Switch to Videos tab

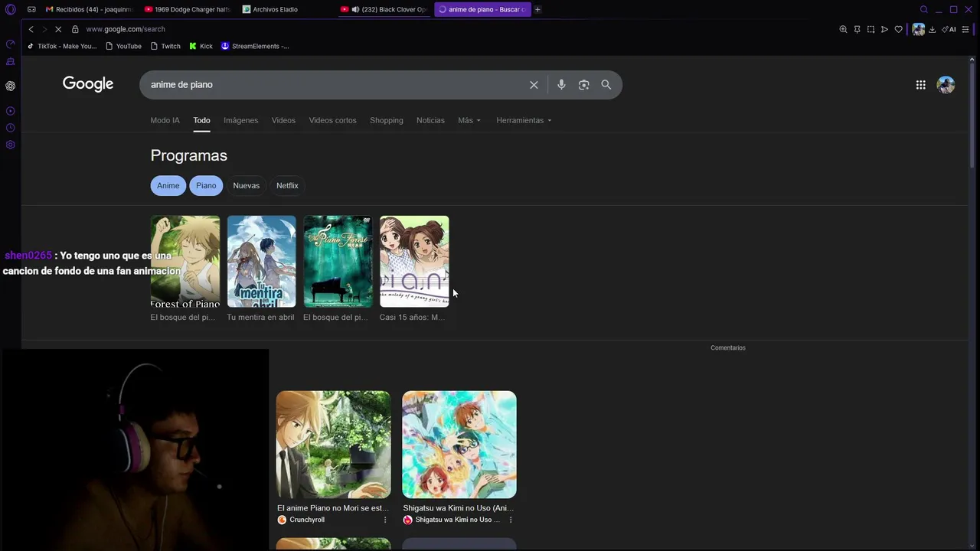pos(283,120)
